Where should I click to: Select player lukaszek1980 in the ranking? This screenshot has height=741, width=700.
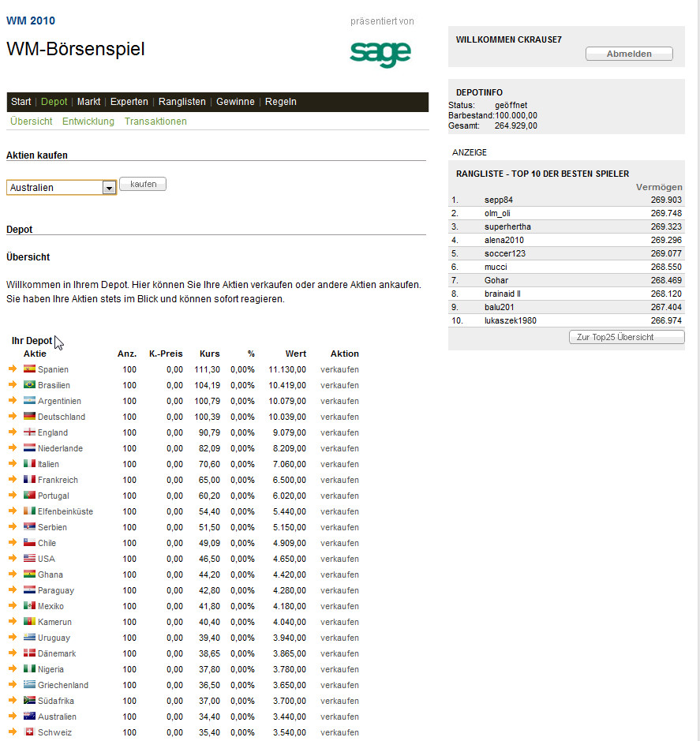point(511,320)
